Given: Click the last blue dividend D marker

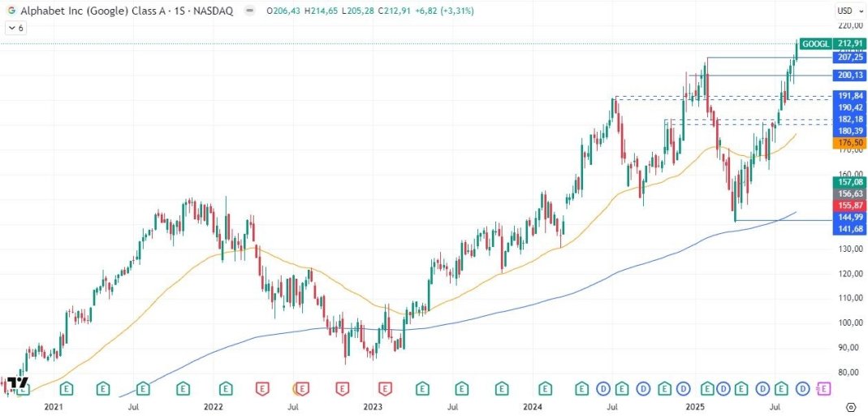Looking at the screenshot, I should point(803,389).
